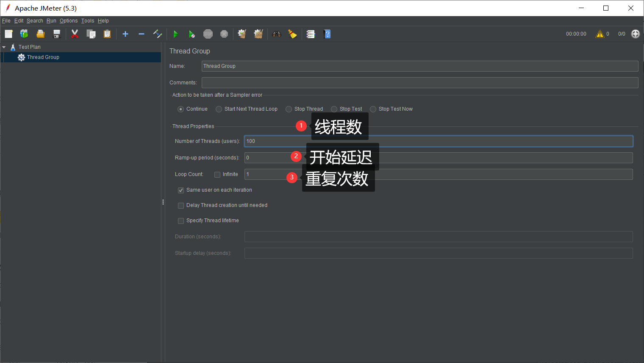Enable the Infinite loop checkbox
Screen dimensions: 644x363
[217, 174]
